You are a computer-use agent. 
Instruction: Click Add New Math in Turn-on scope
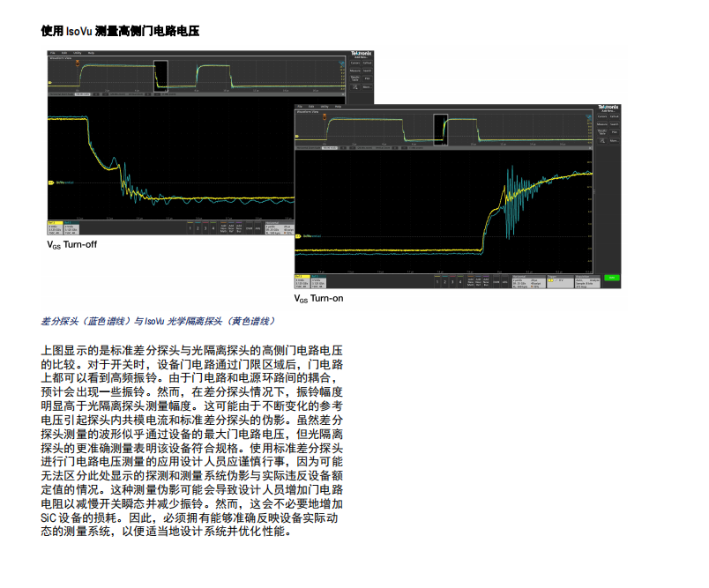(471, 282)
